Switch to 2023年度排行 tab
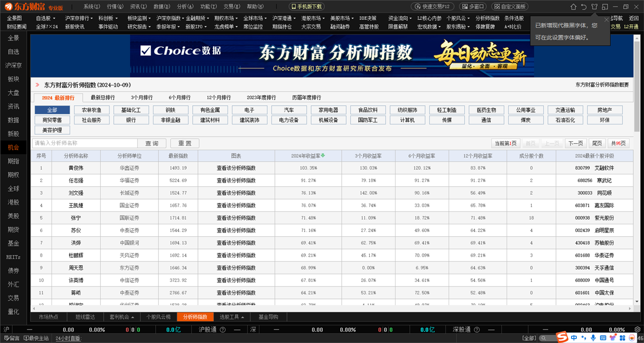Image resolution: width=644 pixels, height=343 pixels. (261, 98)
